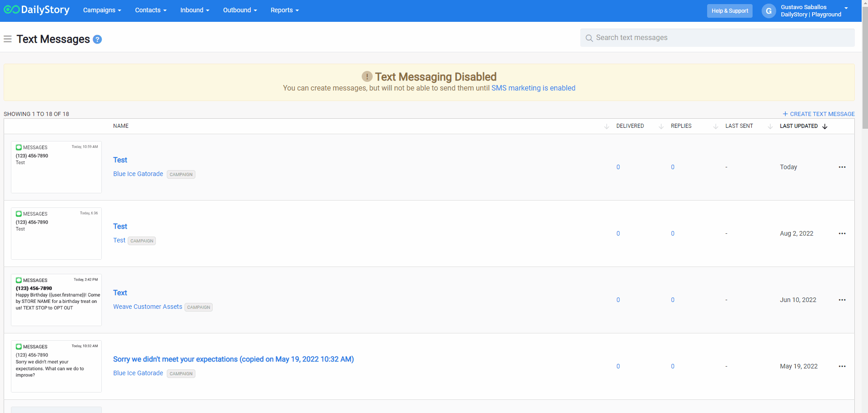Click the sort arrow beside Last Updated
Screen dimensions: 868x413
pyautogui.click(x=825, y=126)
